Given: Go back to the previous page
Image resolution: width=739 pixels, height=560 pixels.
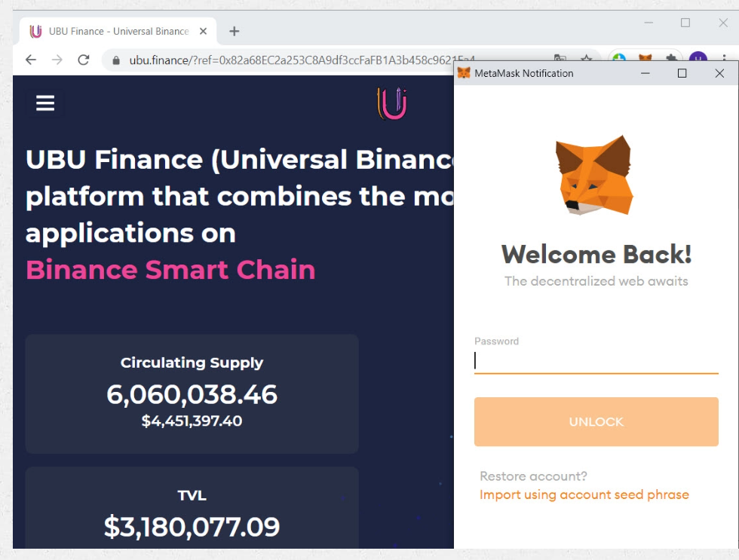Looking at the screenshot, I should pyautogui.click(x=31, y=60).
